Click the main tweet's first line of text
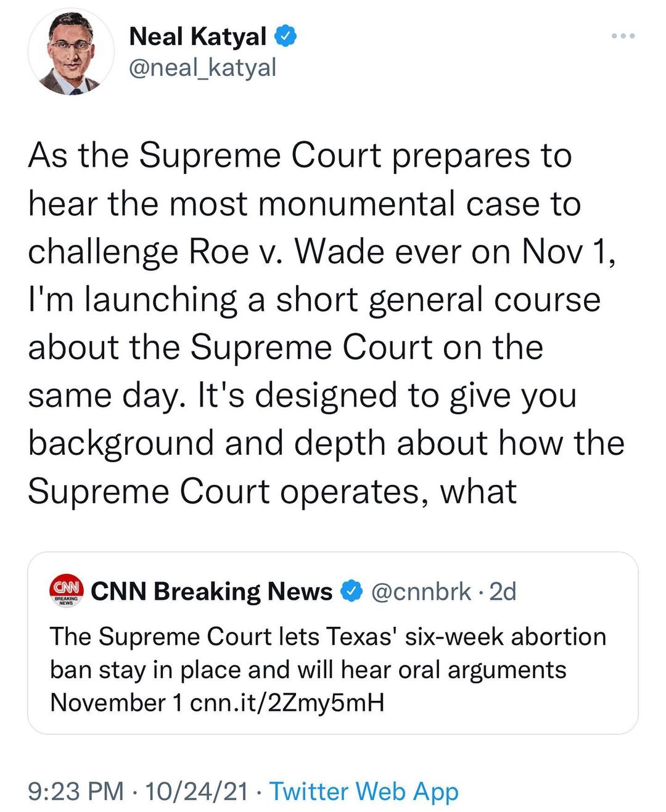666x812 pixels. pos(300,155)
